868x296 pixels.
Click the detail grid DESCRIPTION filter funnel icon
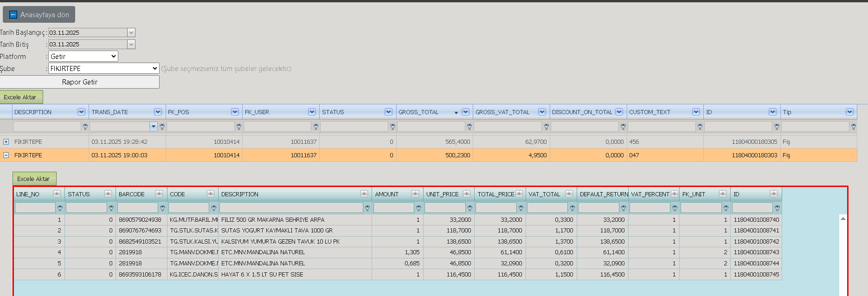point(367,208)
